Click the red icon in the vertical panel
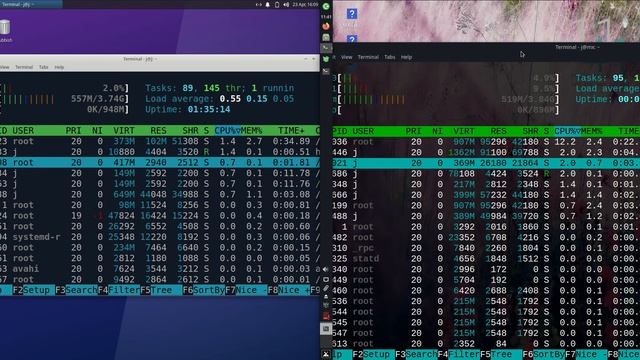The height and width of the screenshot is (360, 640). [326, 316]
